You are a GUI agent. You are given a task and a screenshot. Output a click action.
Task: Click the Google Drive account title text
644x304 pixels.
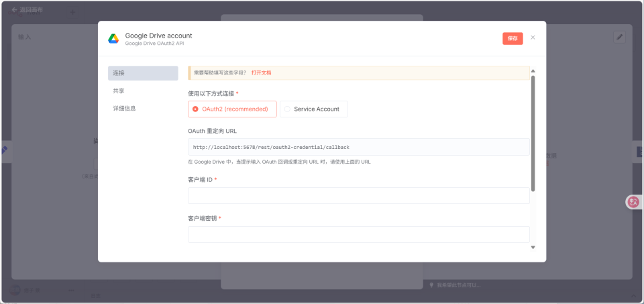(158, 36)
